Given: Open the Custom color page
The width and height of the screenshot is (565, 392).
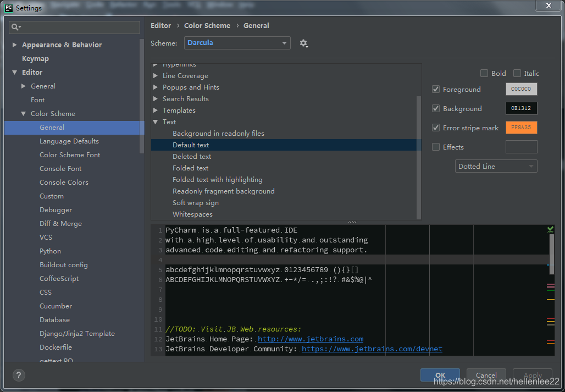Looking at the screenshot, I should 52,196.
